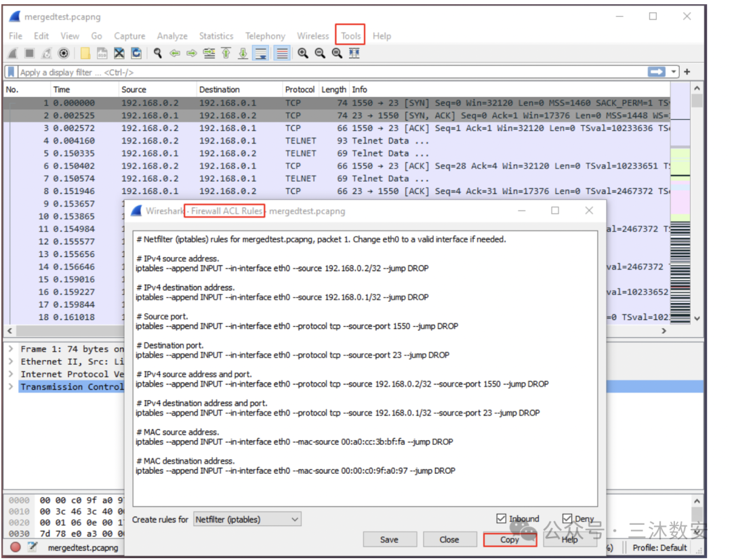The height and width of the screenshot is (560, 732).
Task: Sort by the Protocol column header
Action: click(x=300, y=89)
